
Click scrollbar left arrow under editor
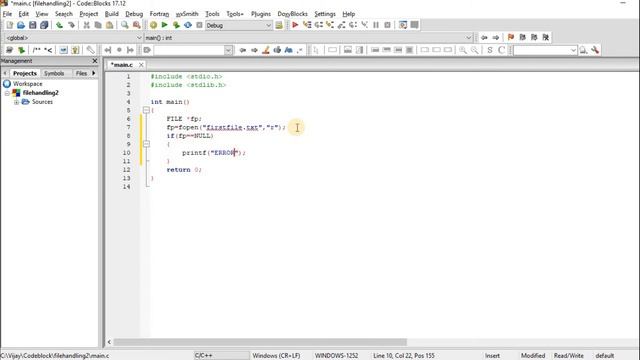pos(109,342)
